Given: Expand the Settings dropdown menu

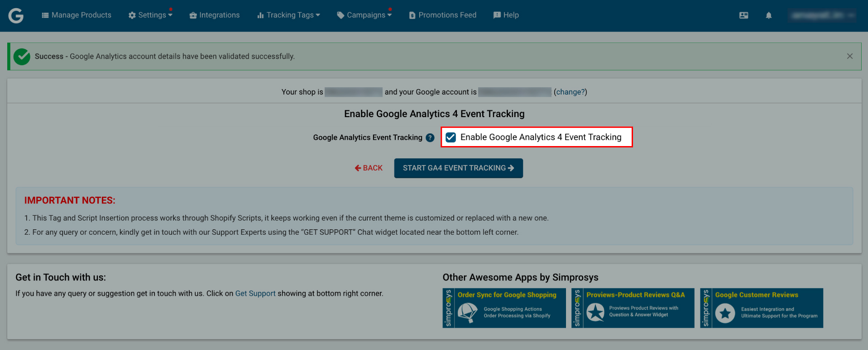Looking at the screenshot, I should [150, 15].
